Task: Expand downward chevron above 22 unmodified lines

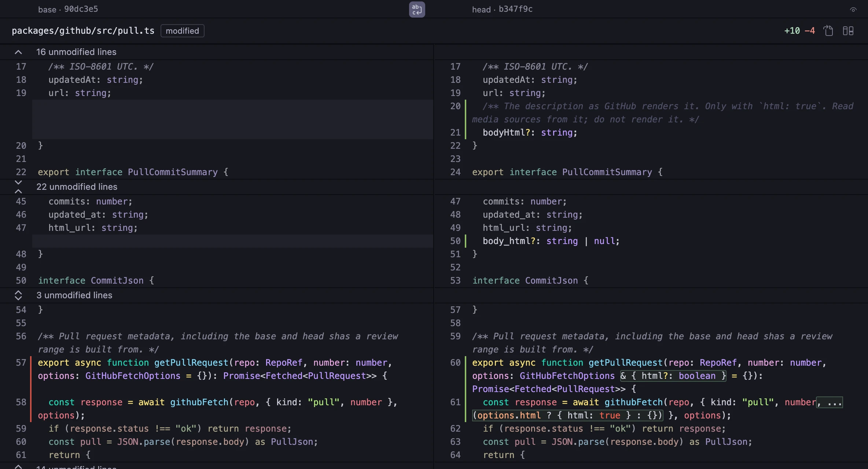Action: pos(18,182)
